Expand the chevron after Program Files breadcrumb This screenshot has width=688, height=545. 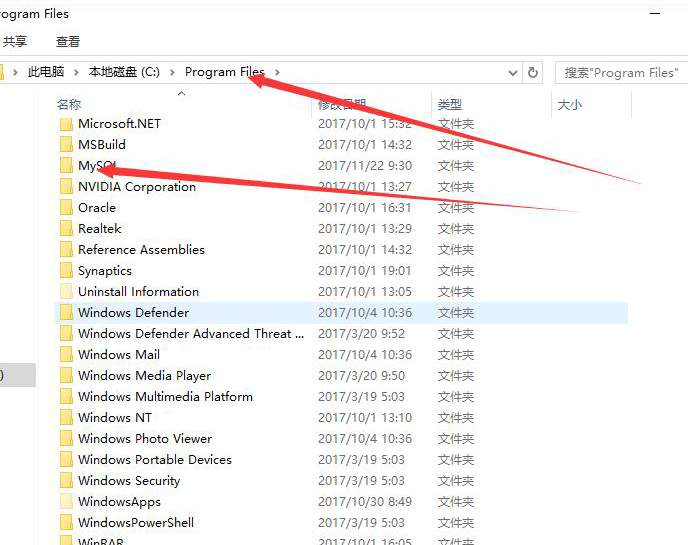click(277, 72)
